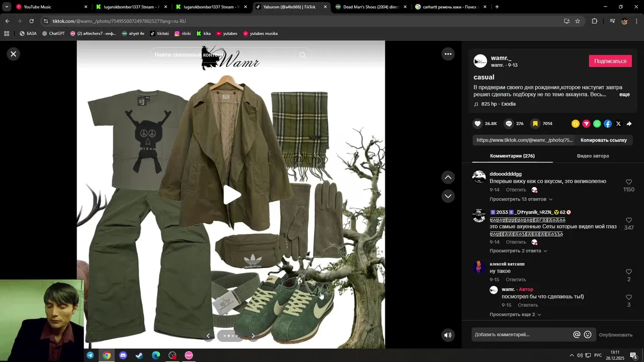This screenshot has width=644, height=362.
Task: Switch to carhartt ремень хаки search tab
Action: [x=451, y=7]
